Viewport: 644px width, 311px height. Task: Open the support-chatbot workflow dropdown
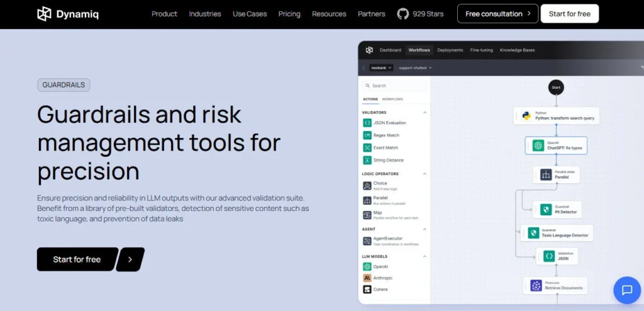415,68
